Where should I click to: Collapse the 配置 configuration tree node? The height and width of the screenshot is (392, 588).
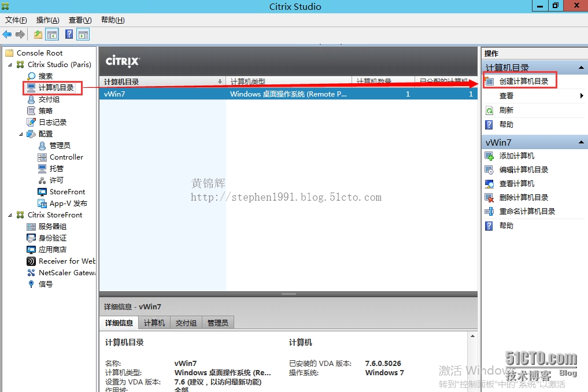point(21,134)
